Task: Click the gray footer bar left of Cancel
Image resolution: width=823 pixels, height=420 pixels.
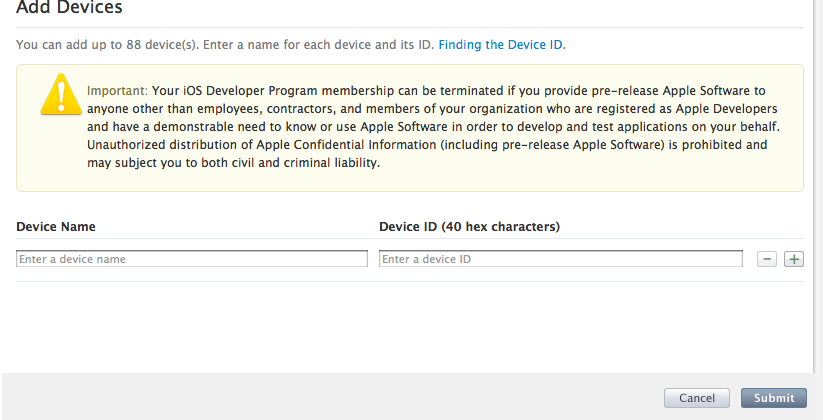Action: coord(300,397)
